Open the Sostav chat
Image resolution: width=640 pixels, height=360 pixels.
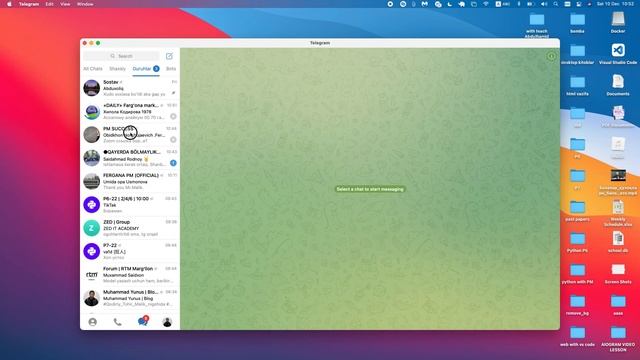coord(130,88)
